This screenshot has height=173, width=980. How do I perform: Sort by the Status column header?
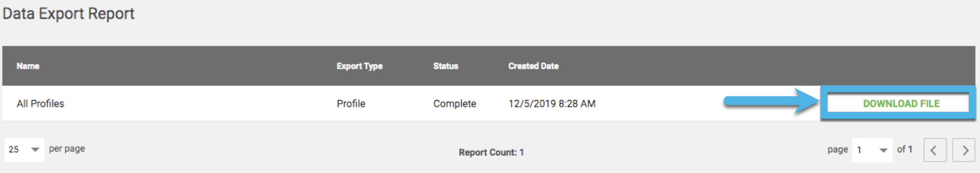point(445,66)
